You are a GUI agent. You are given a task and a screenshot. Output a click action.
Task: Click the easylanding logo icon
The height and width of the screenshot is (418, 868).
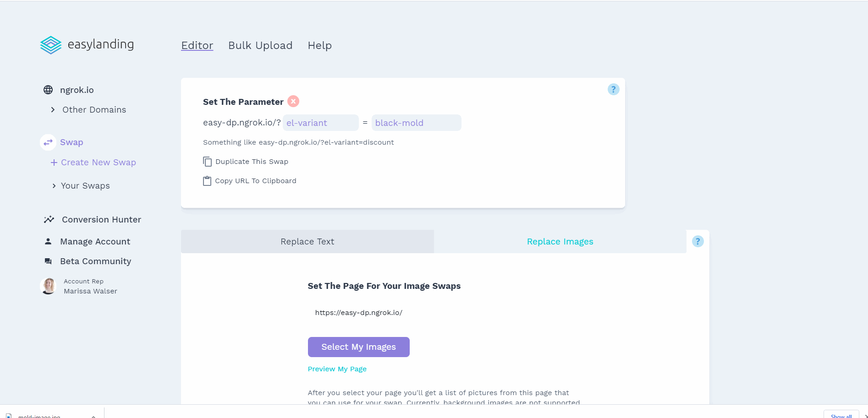pos(51,45)
